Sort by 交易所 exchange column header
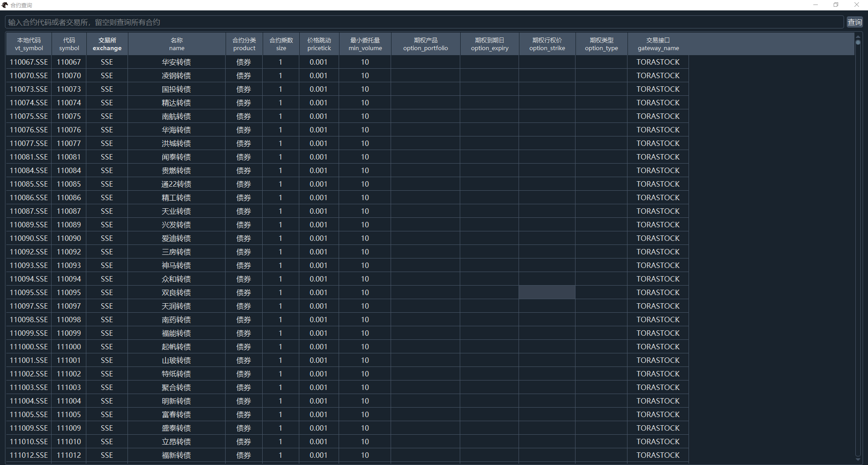This screenshot has width=868, height=465. (107, 44)
